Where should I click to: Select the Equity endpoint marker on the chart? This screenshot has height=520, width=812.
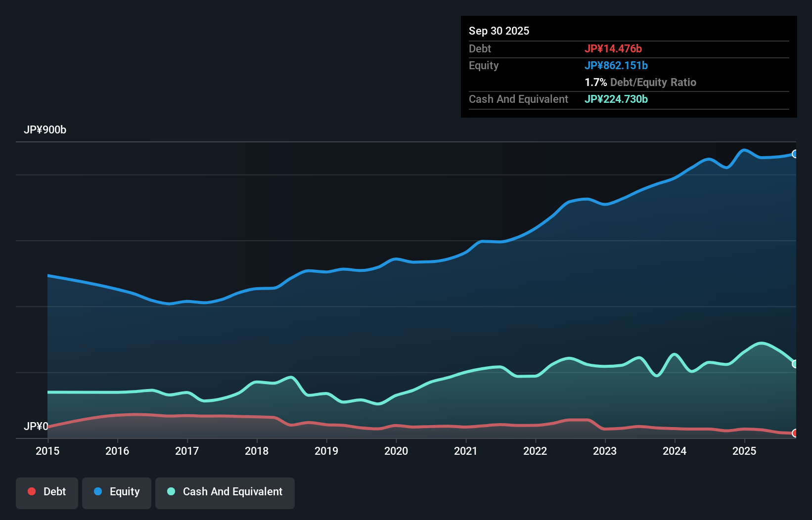(795, 153)
